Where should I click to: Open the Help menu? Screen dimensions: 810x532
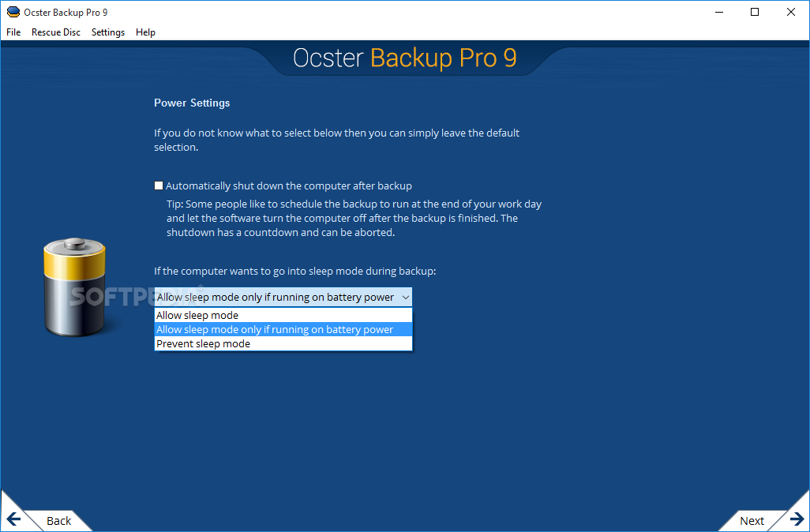pos(146,32)
